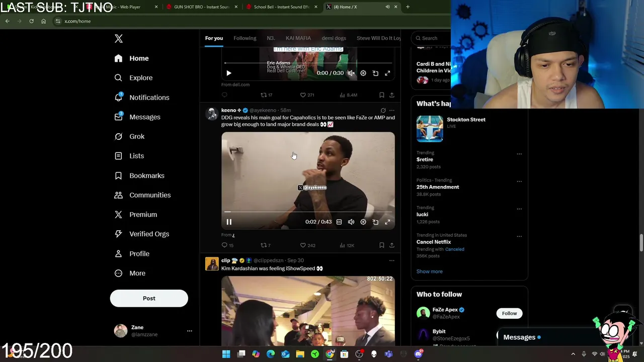Viewport: 644px width, 362px height.
Task: Click the Post button
Action: click(149, 298)
